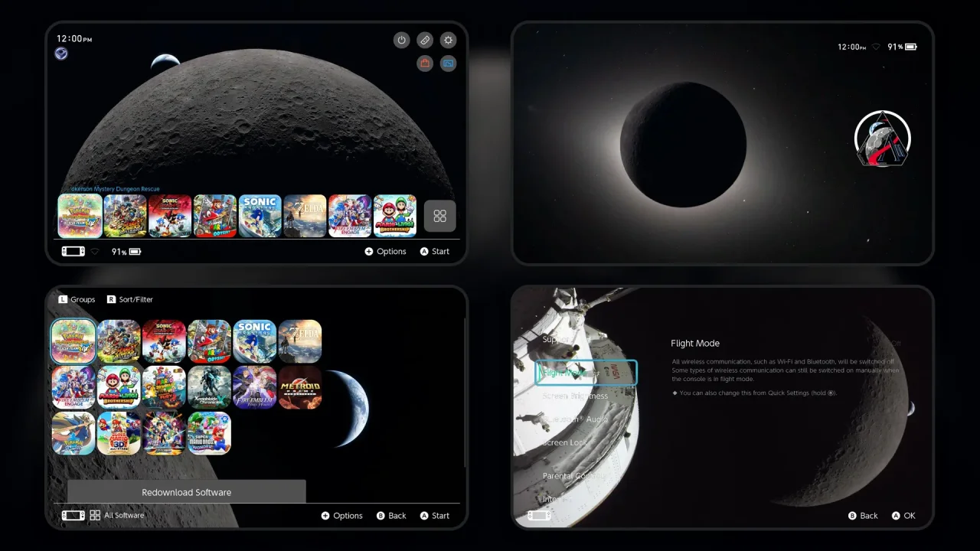The height and width of the screenshot is (551, 980).
Task: Select the game tile between 3D All-Stars and Wonder
Action: pos(164,433)
